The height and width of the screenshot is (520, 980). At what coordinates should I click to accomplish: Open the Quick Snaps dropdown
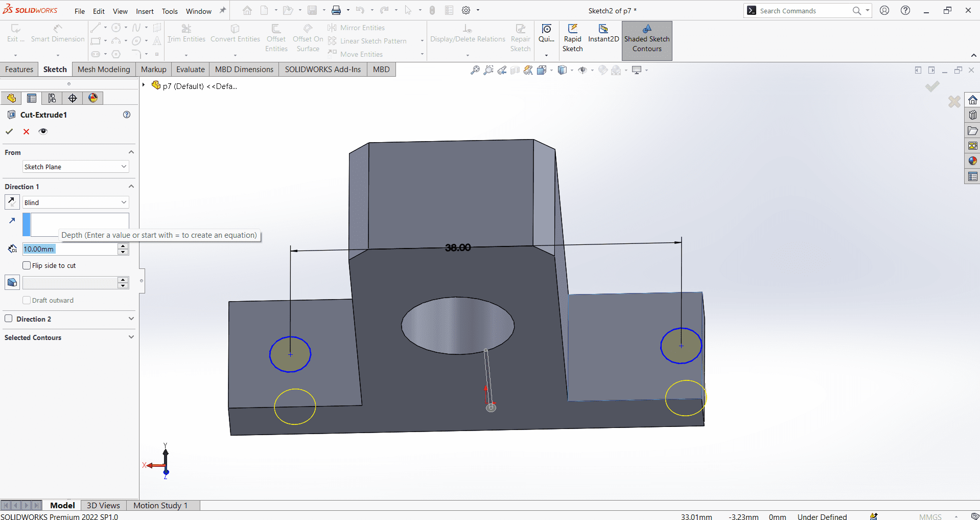(x=546, y=55)
